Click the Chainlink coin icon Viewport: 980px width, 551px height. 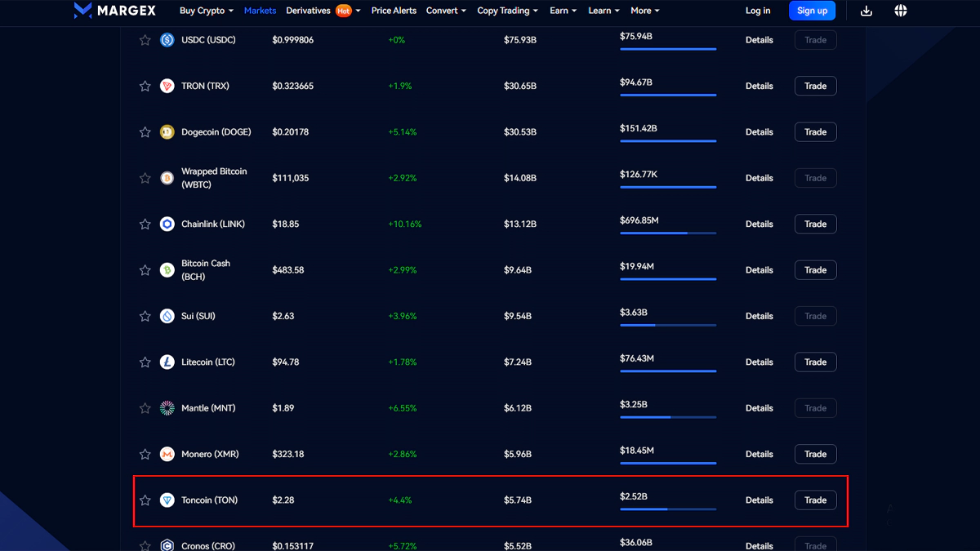click(167, 224)
